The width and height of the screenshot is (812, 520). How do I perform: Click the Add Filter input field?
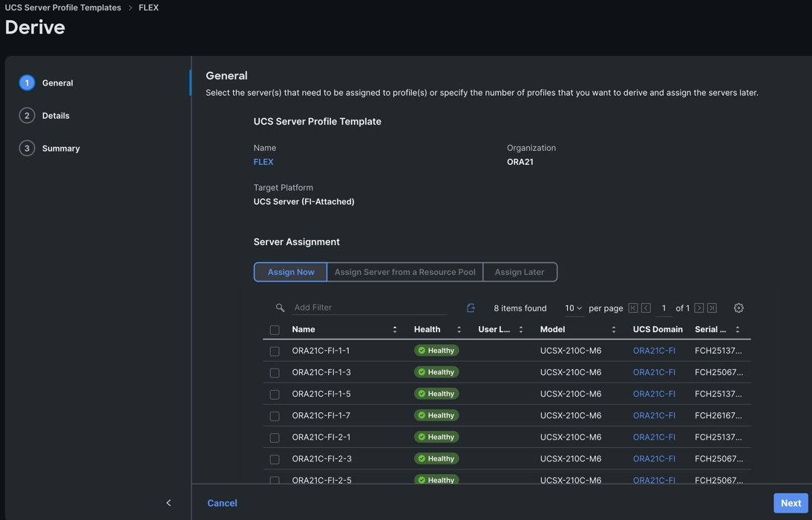(369, 308)
